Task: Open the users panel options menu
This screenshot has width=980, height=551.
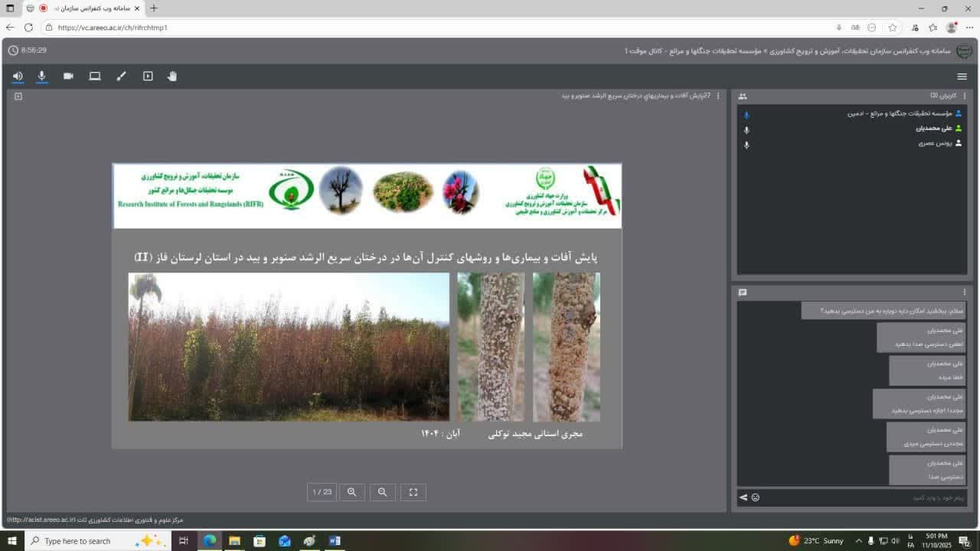Action: point(965,96)
